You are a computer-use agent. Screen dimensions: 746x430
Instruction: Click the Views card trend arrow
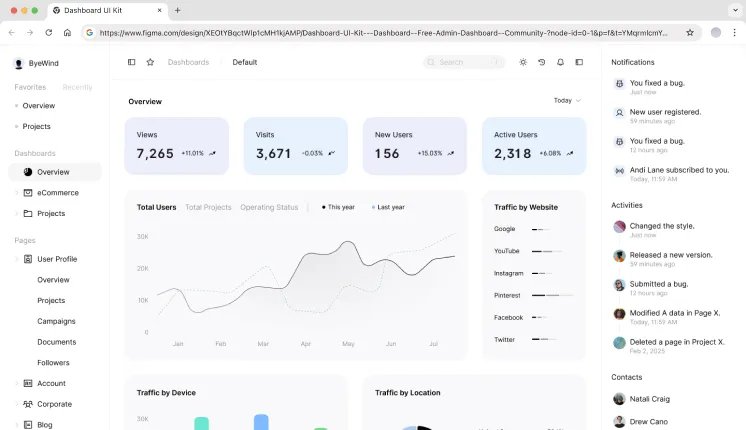(x=212, y=153)
